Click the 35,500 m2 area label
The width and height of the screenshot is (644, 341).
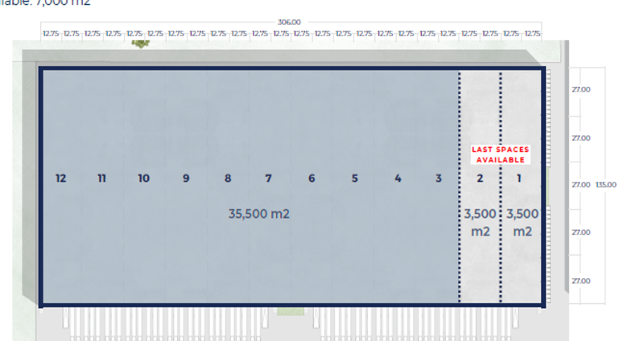coord(258,214)
